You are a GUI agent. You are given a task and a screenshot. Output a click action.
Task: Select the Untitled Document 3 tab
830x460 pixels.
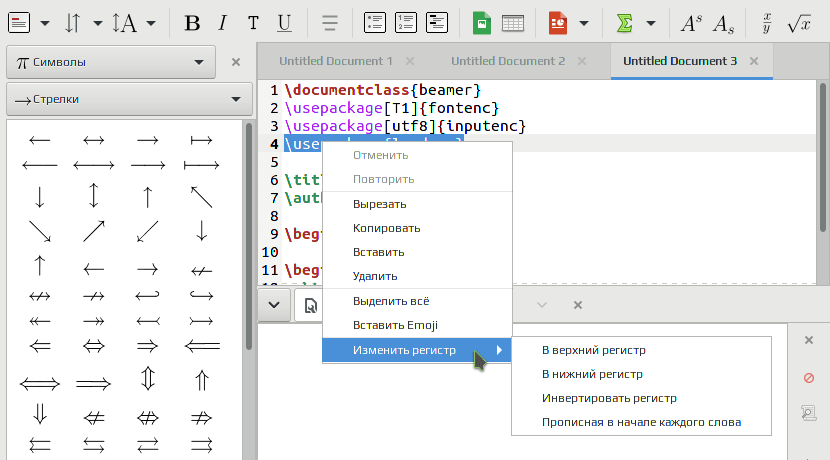pyautogui.click(x=680, y=61)
